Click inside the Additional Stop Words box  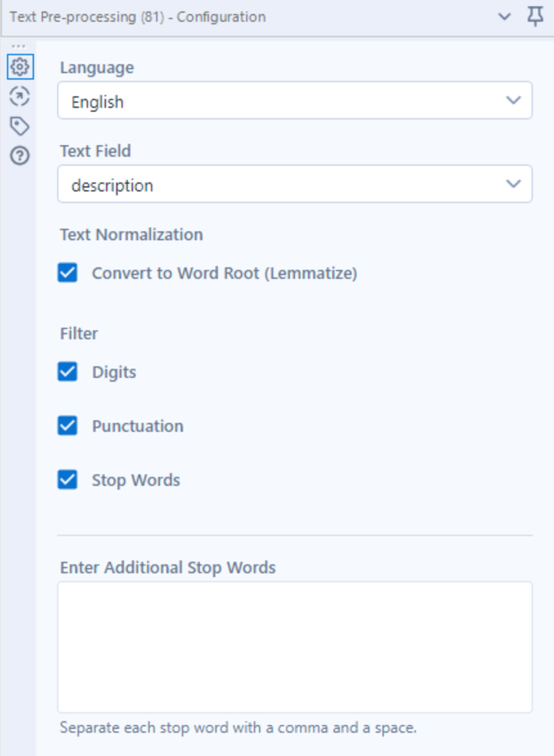point(294,647)
